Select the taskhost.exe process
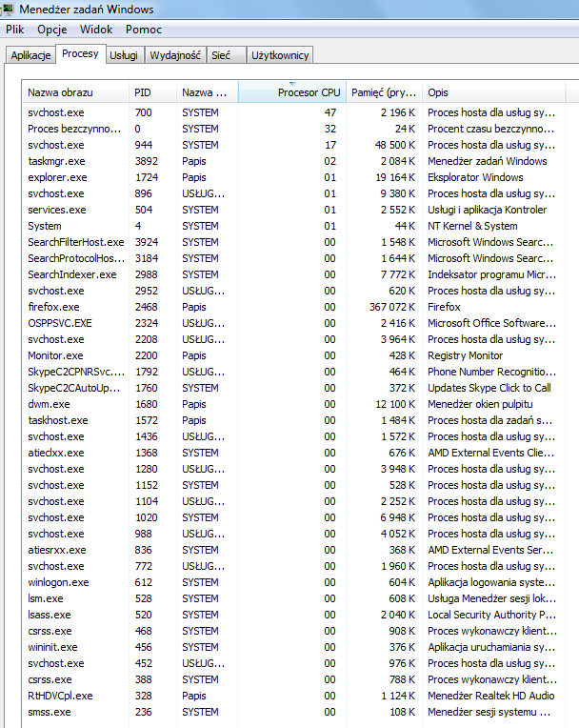 [293, 420]
